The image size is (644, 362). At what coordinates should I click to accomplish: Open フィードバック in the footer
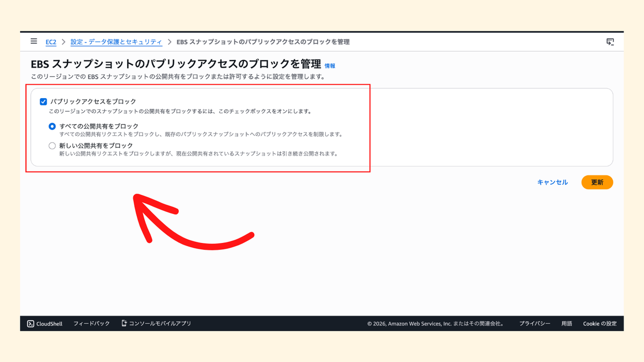pos(92,323)
